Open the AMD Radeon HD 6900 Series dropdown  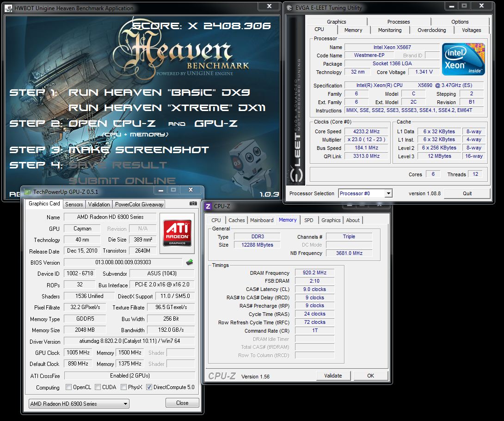click(79, 403)
